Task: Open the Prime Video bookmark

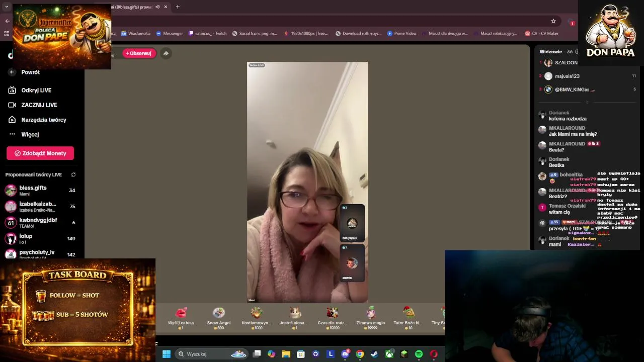Action: coord(401,34)
